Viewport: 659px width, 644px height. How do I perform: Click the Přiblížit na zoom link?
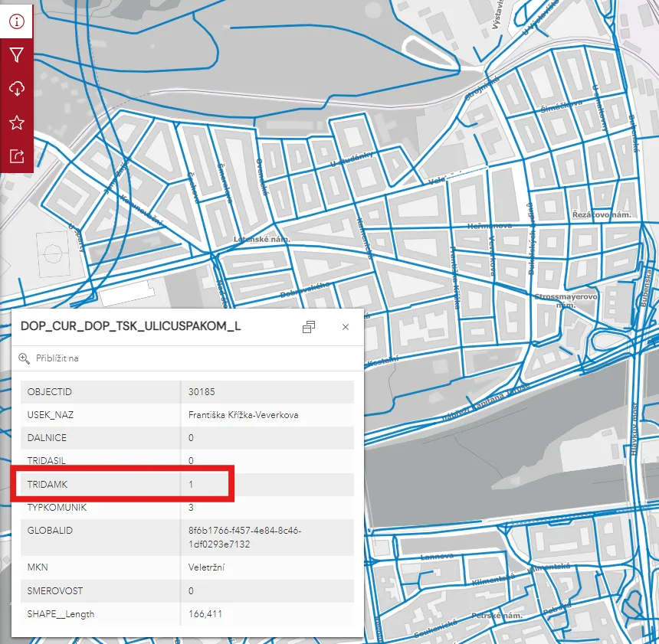coord(57,358)
